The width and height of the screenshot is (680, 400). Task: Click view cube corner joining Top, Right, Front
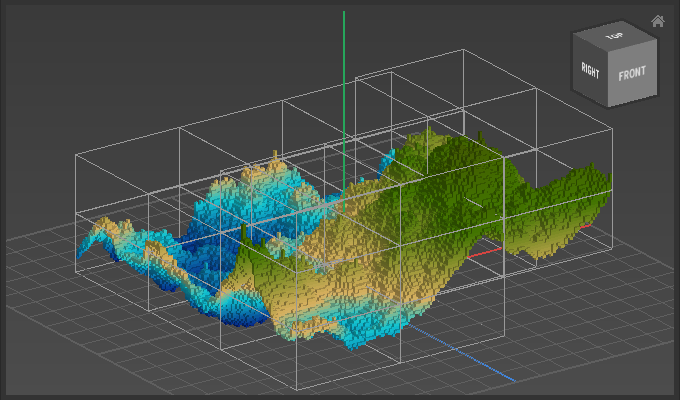(x=608, y=53)
